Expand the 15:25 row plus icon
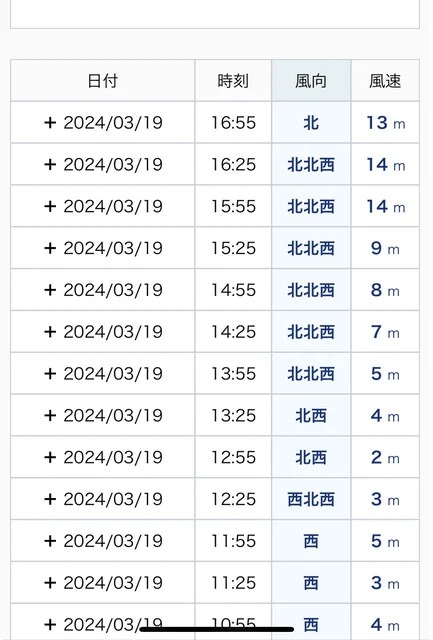433x640 pixels. pyautogui.click(x=50, y=248)
